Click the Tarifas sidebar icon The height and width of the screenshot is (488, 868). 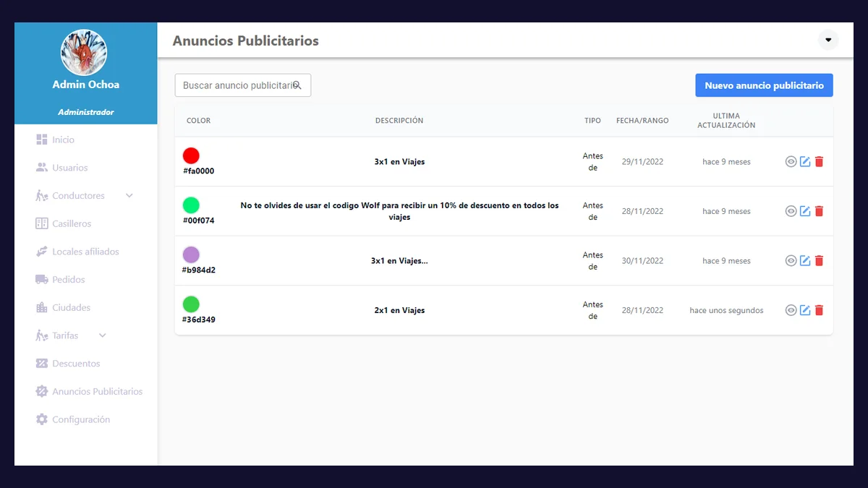tap(42, 335)
